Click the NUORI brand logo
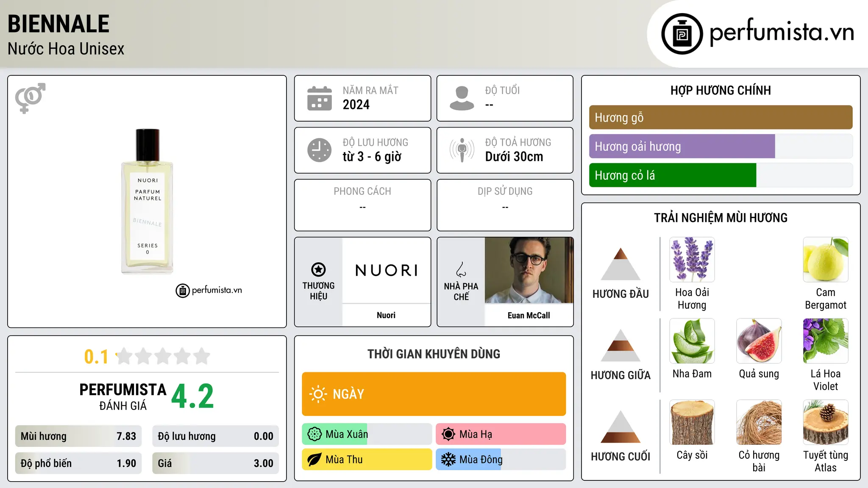 387,270
